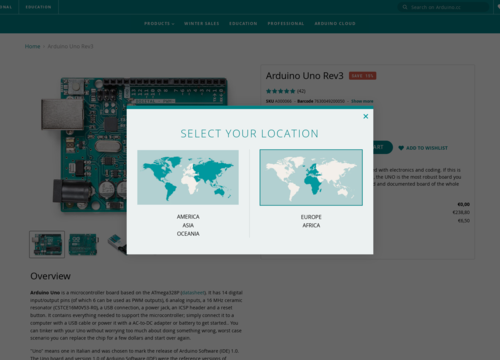This screenshot has width=500, height=360.
Task: Click the five-star rating
Action: click(x=281, y=91)
